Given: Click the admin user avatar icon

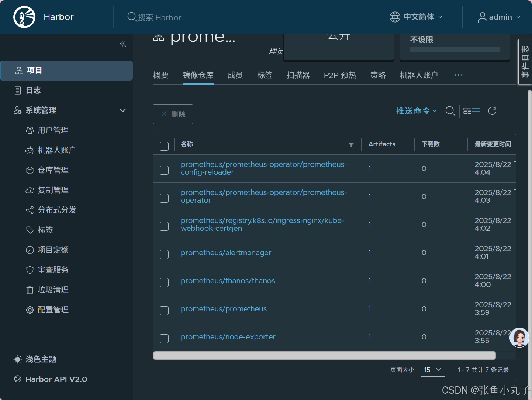Looking at the screenshot, I should [x=482, y=17].
